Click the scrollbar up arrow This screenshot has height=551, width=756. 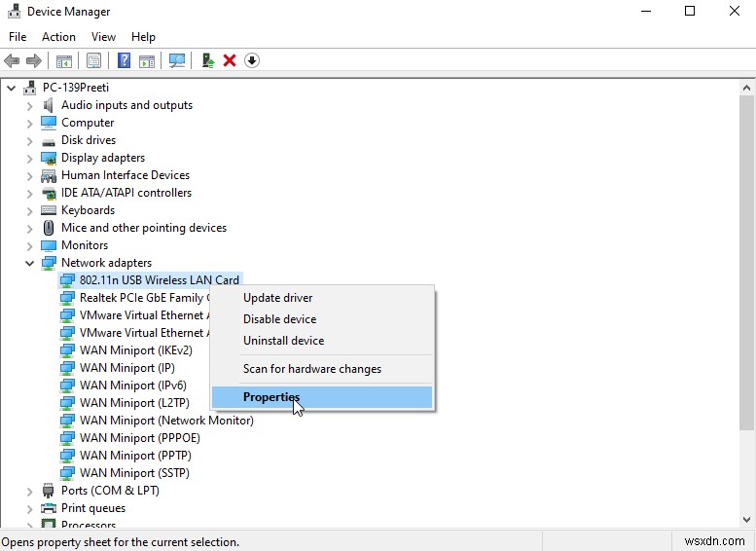pyautogui.click(x=746, y=88)
